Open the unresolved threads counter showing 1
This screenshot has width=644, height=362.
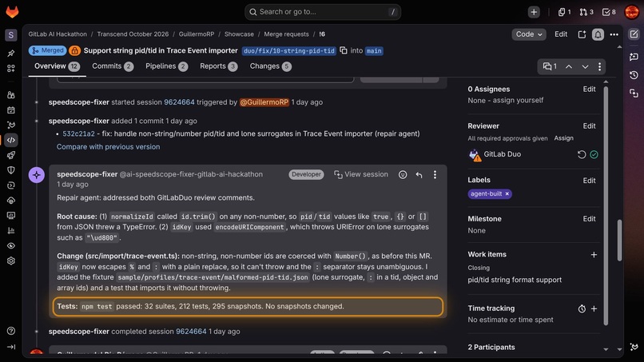coord(550,66)
